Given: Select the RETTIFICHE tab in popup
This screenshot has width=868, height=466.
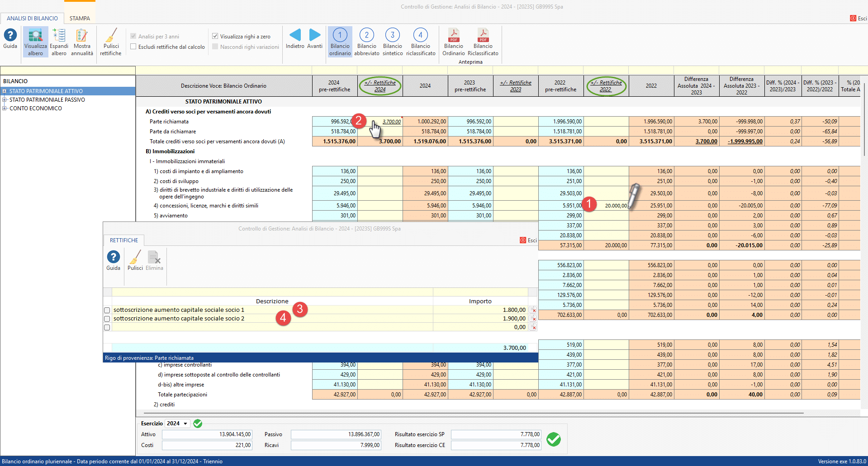Looking at the screenshot, I should click(124, 240).
